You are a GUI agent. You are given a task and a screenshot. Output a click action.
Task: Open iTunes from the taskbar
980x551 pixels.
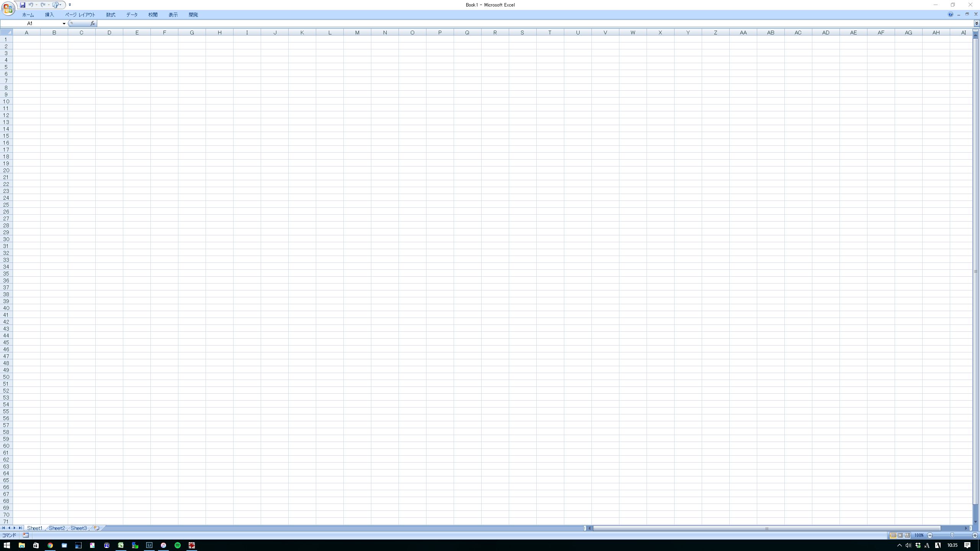pyautogui.click(x=163, y=545)
